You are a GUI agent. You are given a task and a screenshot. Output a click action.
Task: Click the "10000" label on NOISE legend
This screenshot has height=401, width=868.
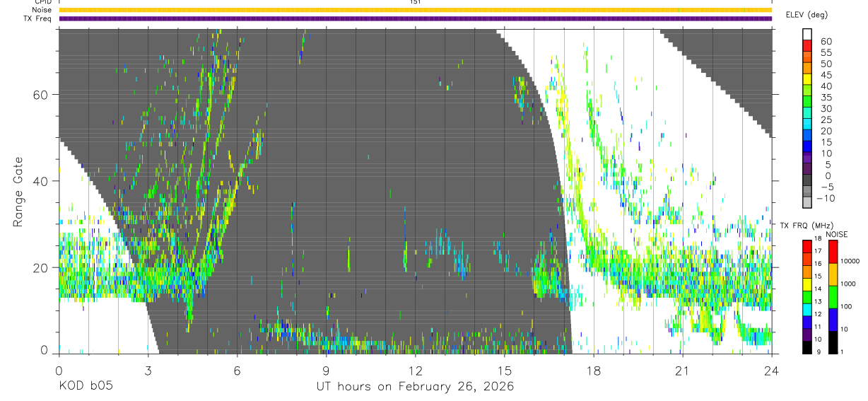click(849, 262)
